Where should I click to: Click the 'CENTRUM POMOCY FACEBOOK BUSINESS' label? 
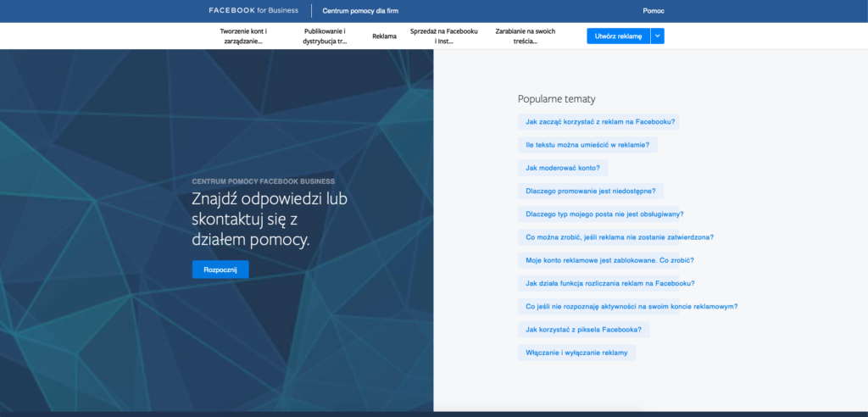pos(263,181)
